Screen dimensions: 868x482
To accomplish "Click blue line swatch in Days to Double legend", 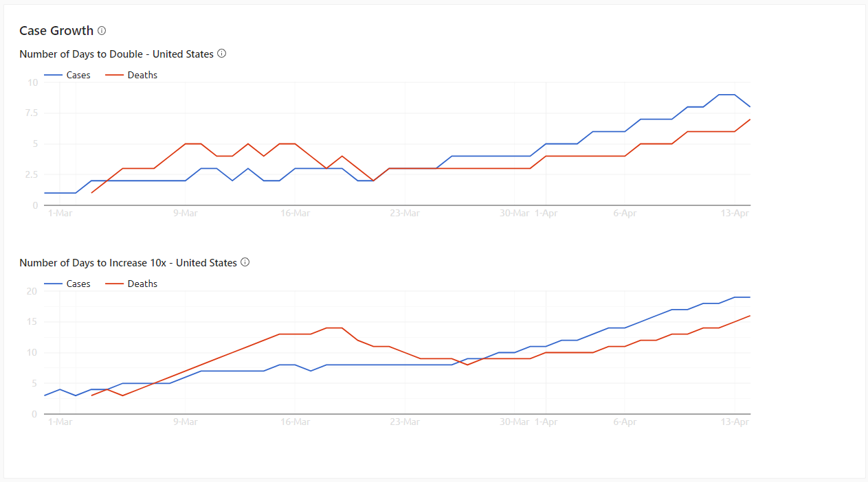I will [x=52, y=76].
